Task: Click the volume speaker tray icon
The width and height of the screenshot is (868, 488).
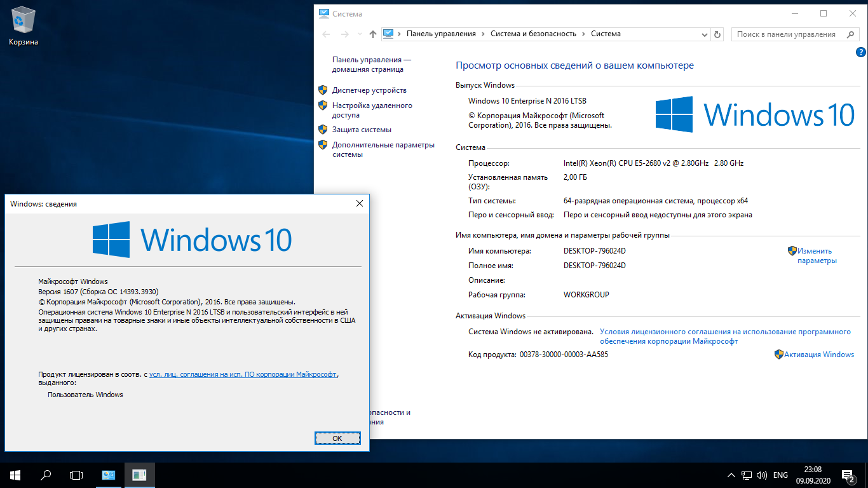Action: point(762,475)
